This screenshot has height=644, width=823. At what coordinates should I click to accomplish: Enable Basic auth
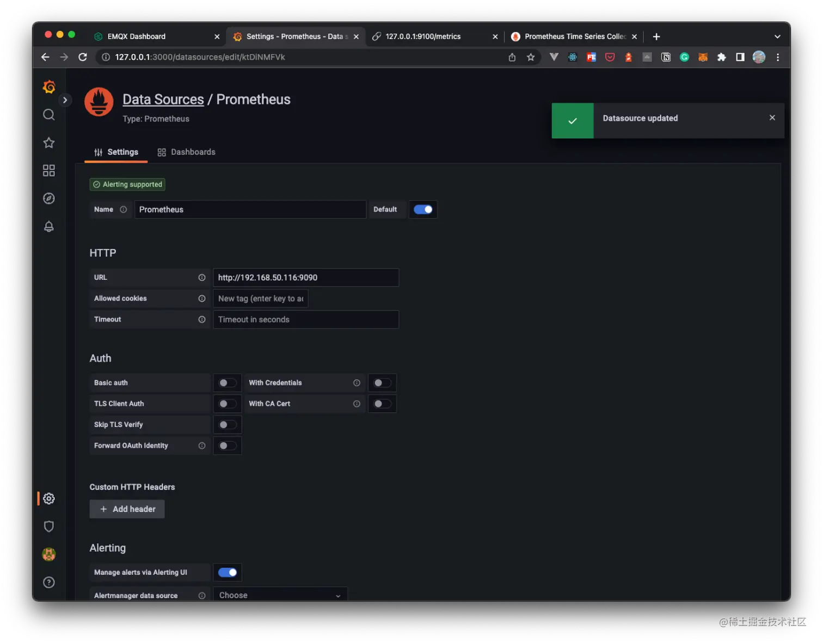227,382
